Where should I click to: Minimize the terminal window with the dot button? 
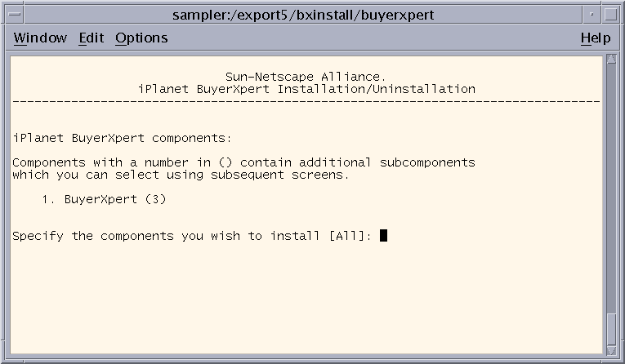592,15
